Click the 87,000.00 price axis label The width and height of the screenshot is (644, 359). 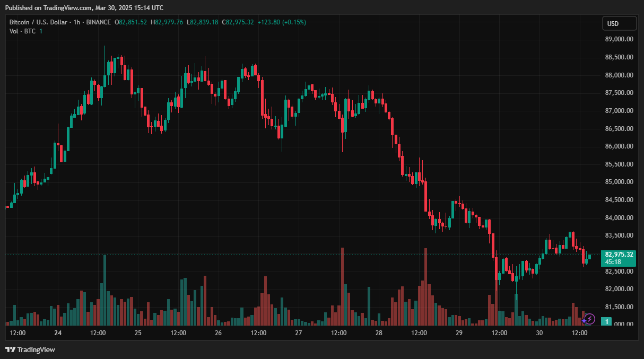pyautogui.click(x=619, y=111)
